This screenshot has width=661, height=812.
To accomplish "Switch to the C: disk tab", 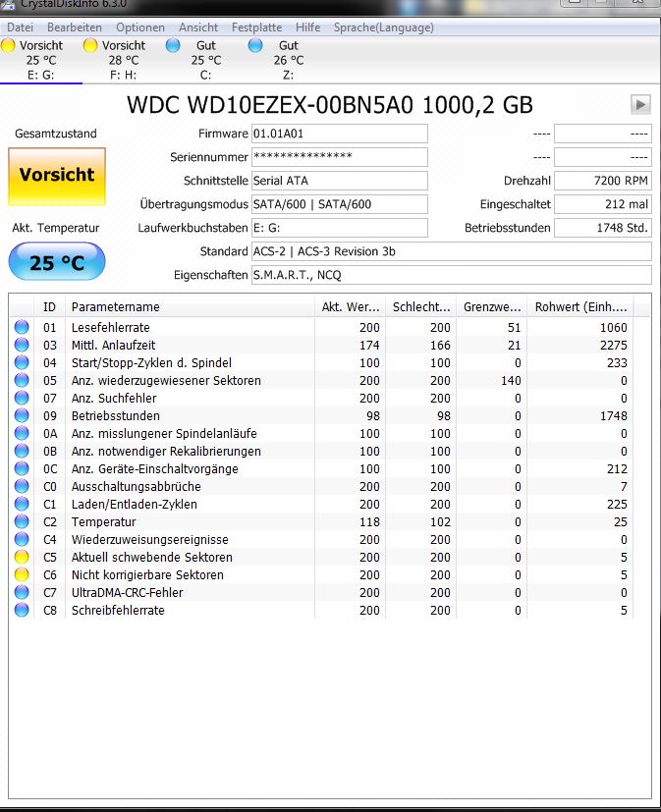I will [205, 60].
